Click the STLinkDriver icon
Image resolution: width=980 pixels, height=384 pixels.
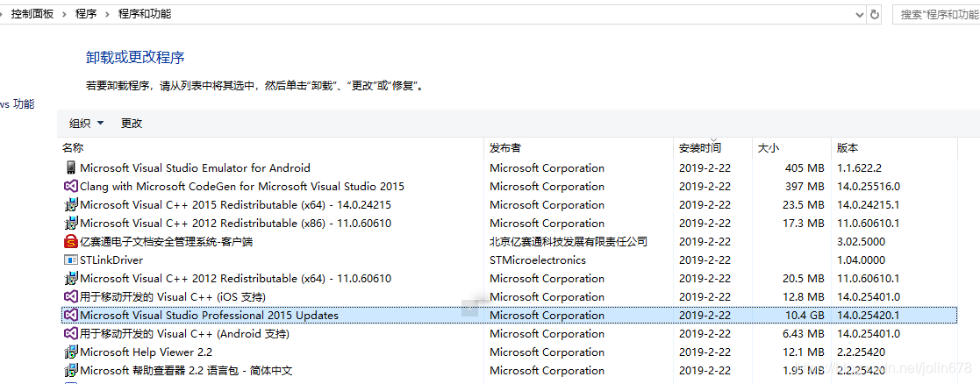pos(70,260)
